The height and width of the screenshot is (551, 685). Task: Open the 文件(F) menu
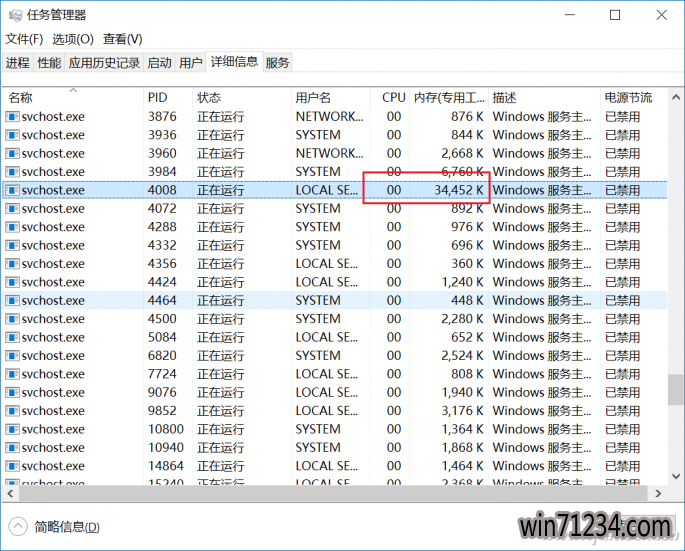(x=24, y=39)
